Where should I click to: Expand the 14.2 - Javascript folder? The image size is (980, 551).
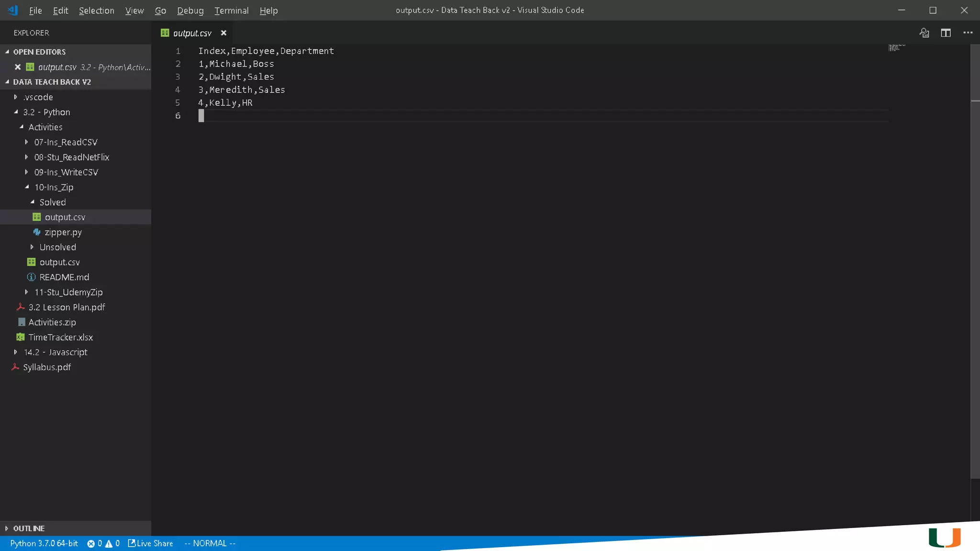[x=56, y=353]
